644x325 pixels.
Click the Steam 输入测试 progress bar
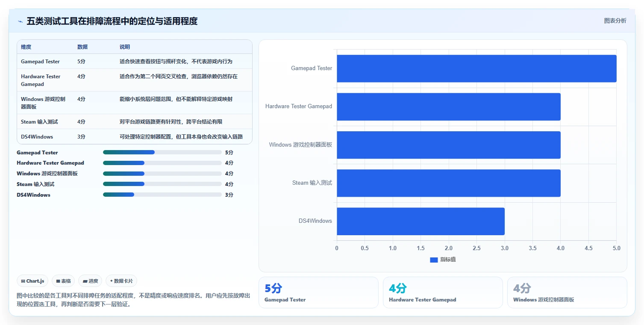tap(162, 184)
